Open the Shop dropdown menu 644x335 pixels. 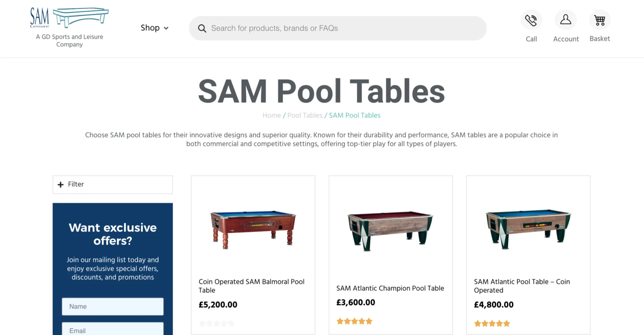tap(154, 28)
